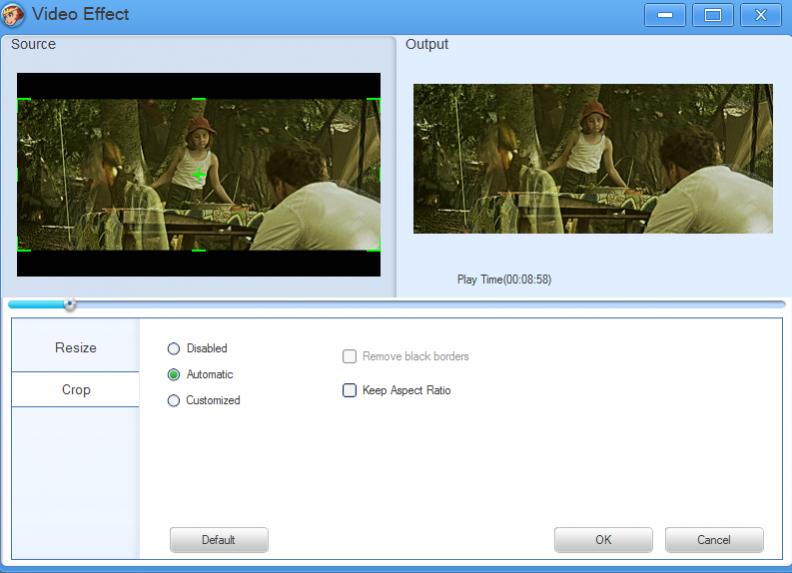This screenshot has width=792, height=573.
Task: Maximize the Video Effect window
Action: tap(713, 15)
